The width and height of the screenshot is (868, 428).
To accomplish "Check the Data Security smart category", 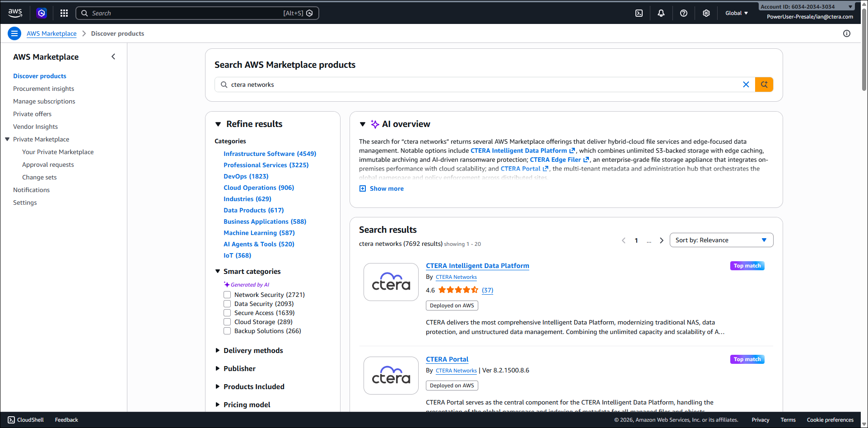I will click(227, 304).
